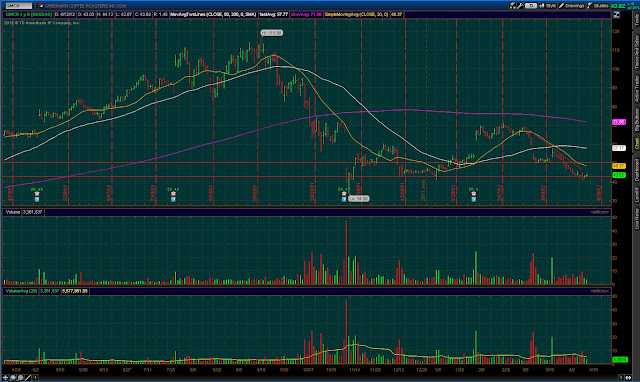Click the share chart icon beside wrench
This screenshot has height=382, width=640.
[x=513, y=6]
